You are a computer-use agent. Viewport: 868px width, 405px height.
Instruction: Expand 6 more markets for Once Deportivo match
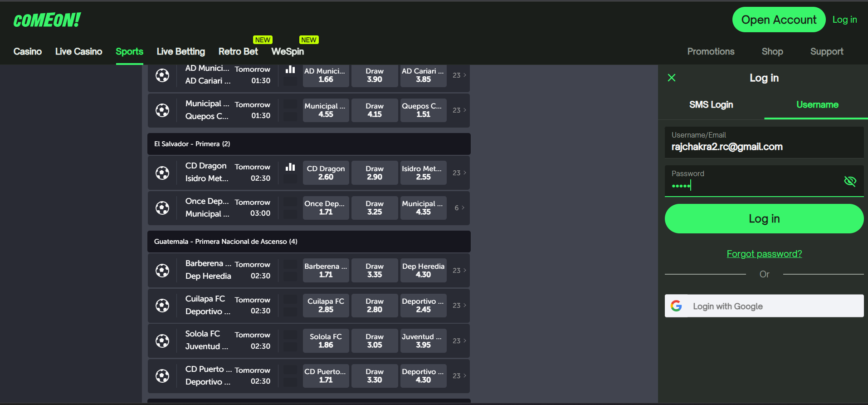459,207
